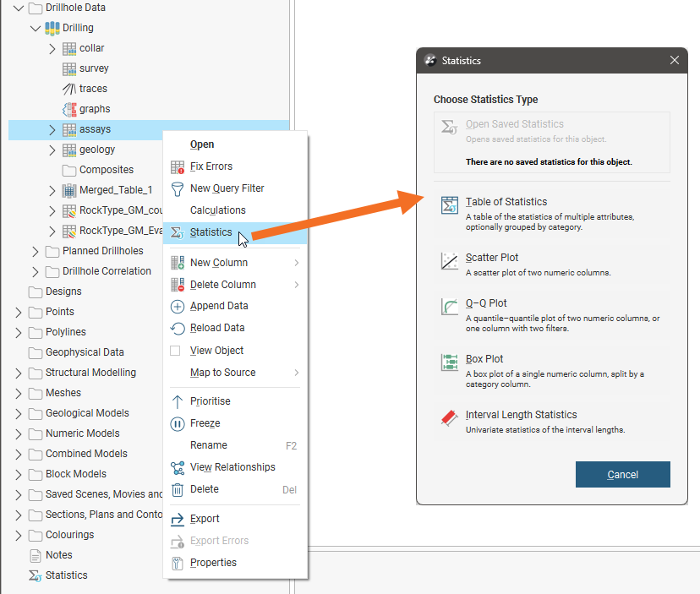Click the Table of Statistics icon
The height and width of the screenshot is (594, 700).
click(x=449, y=207)
